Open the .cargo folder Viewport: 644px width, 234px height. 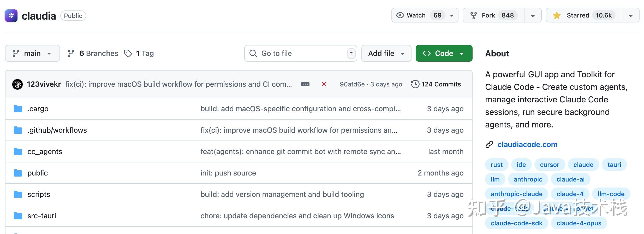(38, 109)
